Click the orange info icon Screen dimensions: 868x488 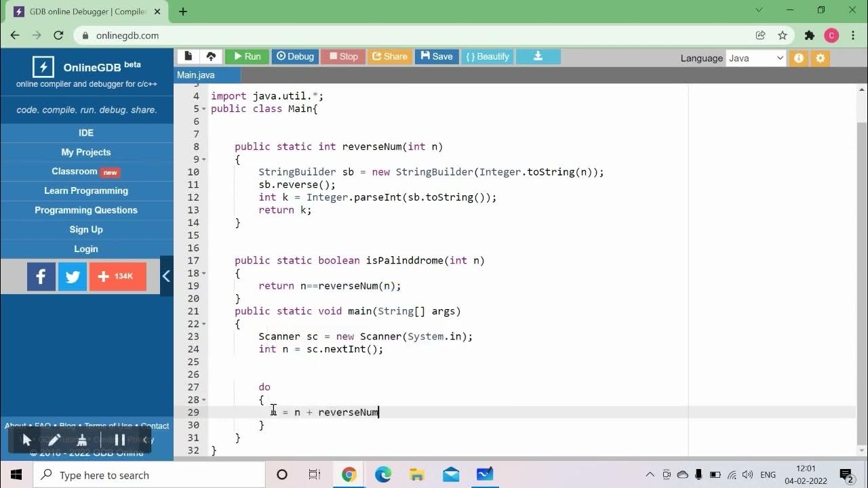coord(799,58)
